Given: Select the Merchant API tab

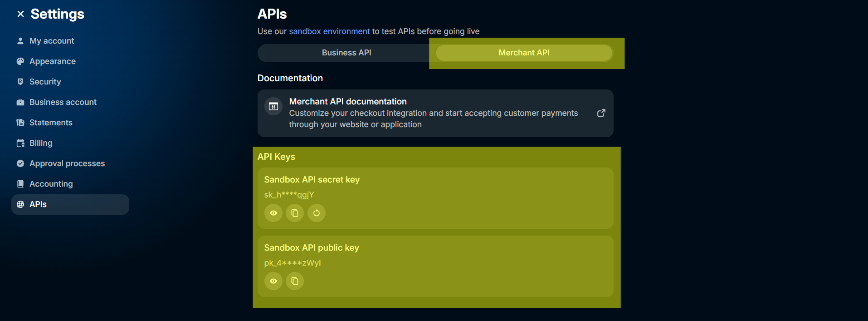Looking at the screenshot, I should point(524,53).
